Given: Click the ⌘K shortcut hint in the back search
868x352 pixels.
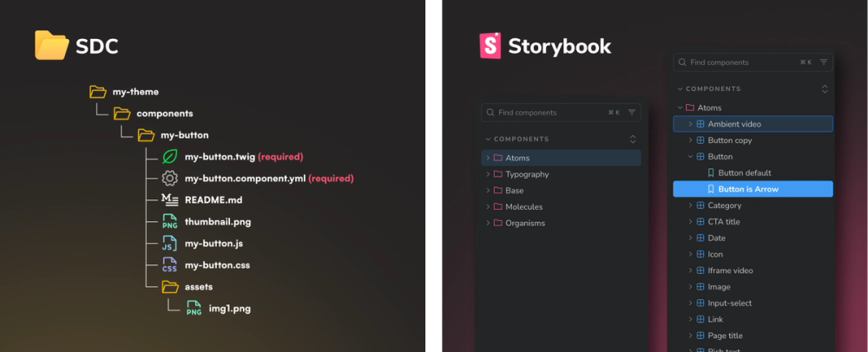Looking at the screenshot, I should point(614,112).
